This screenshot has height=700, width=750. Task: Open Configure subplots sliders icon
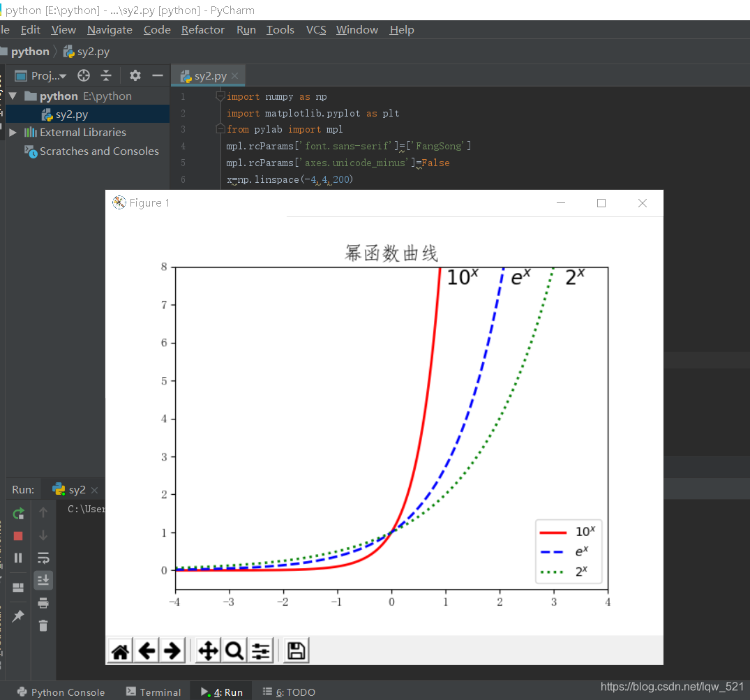tap(260, 650)
